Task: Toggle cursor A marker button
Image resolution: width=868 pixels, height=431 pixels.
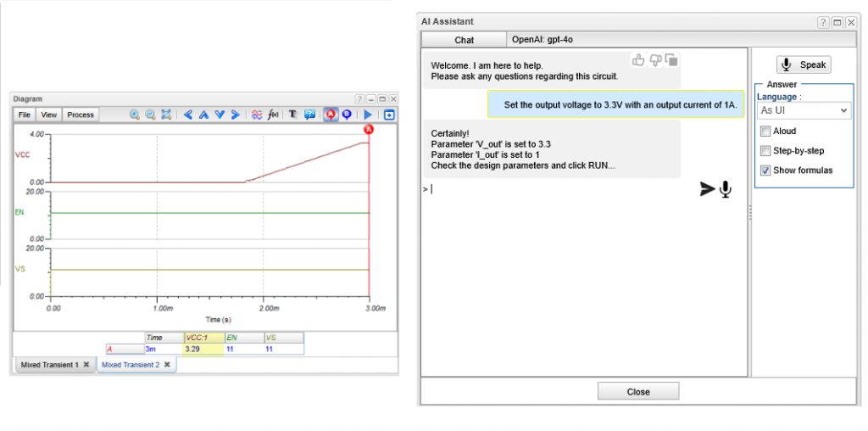Action: tap(331, 115)
